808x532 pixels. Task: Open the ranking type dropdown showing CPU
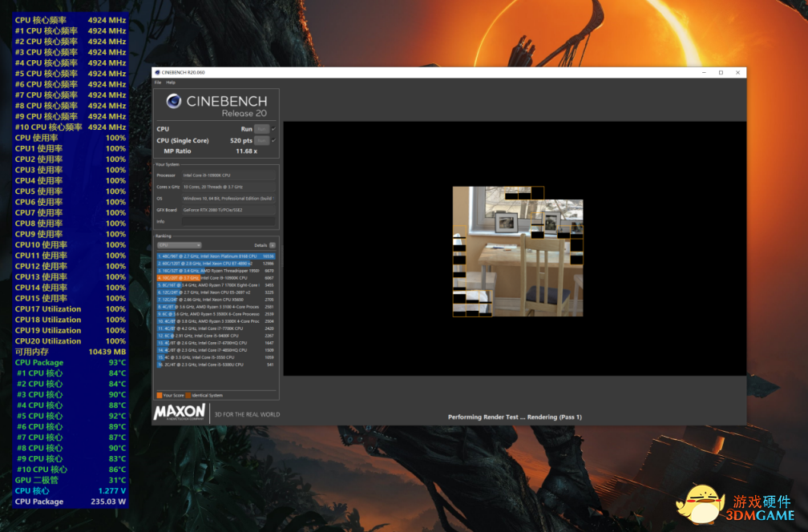[x=179, y=245]
